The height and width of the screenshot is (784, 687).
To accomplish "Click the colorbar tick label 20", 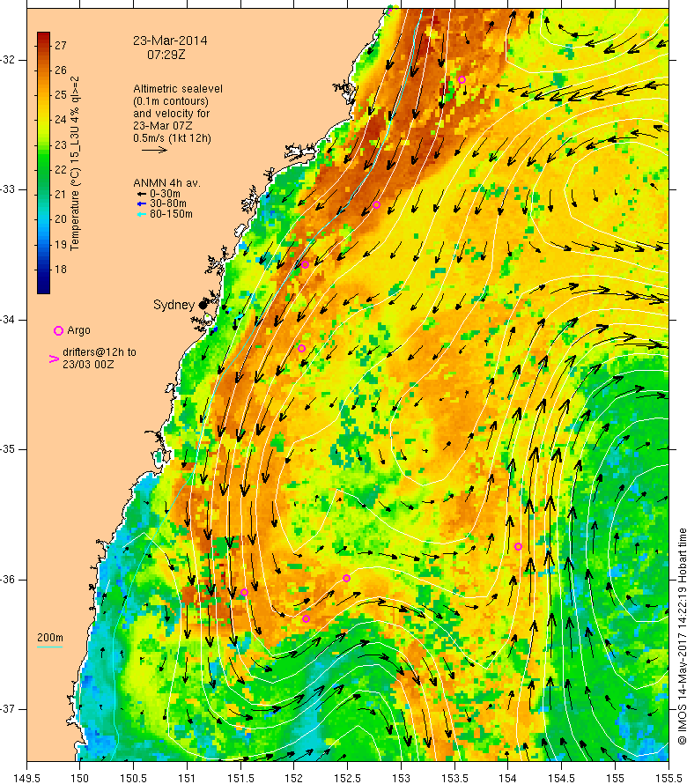I will point(61,219).
